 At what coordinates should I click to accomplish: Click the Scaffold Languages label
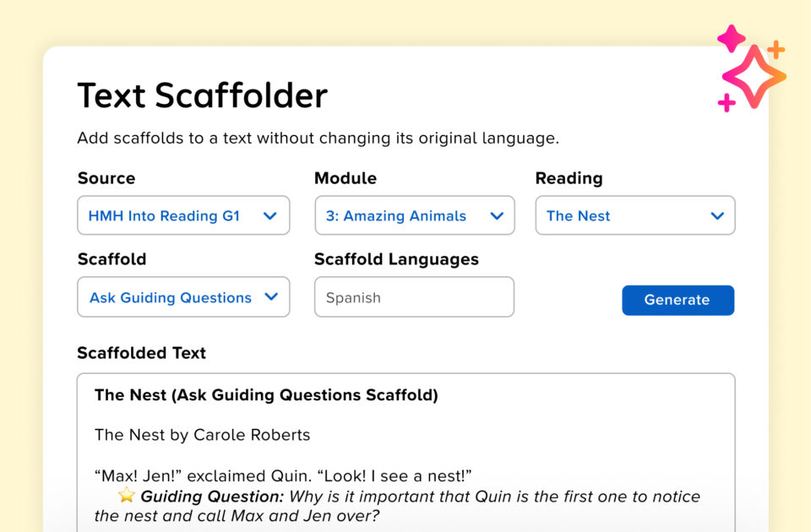[395, 259]
